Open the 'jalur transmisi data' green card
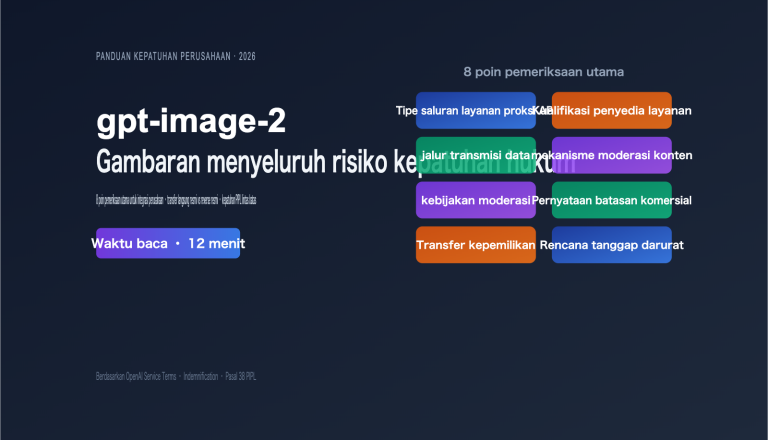This screenshot has height=440, width=768. [476, 155]
